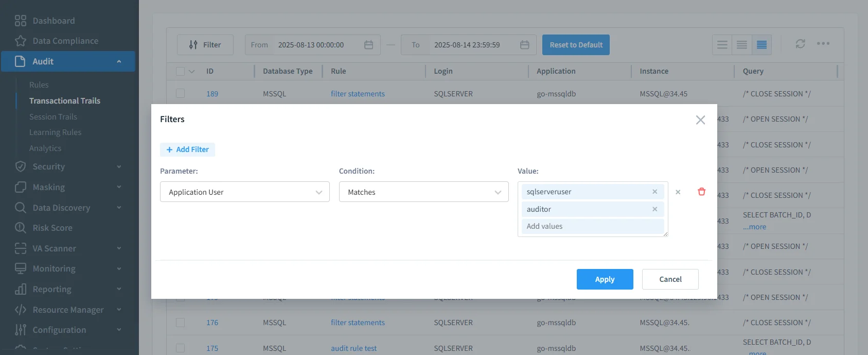This screenshot has width=868, height=355.
Task: Open trail ID 189 link
Action: pos(212,94)
